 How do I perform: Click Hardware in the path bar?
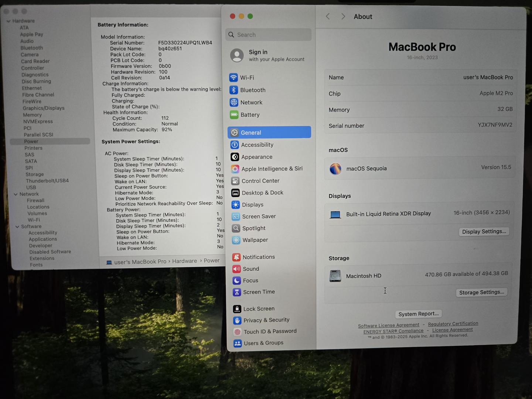[184, 261]
